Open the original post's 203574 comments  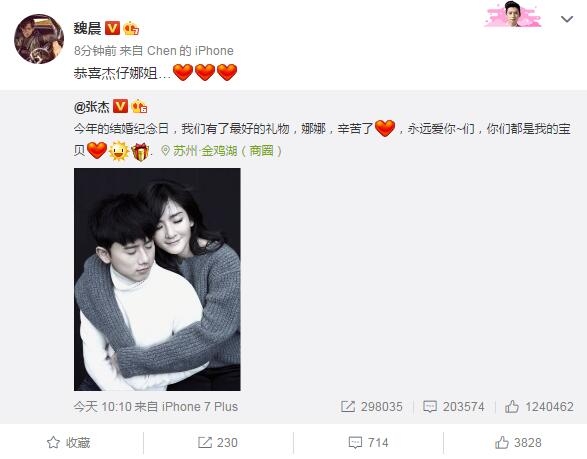point(454,407)
